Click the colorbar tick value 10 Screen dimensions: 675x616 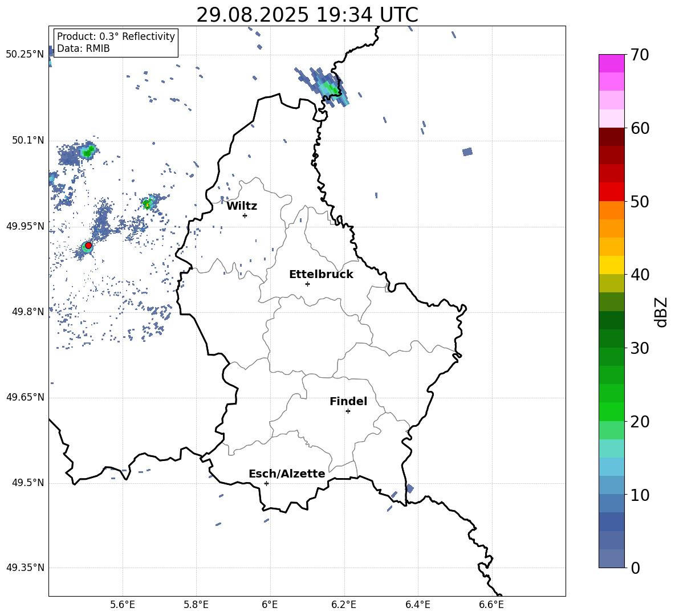640,495
